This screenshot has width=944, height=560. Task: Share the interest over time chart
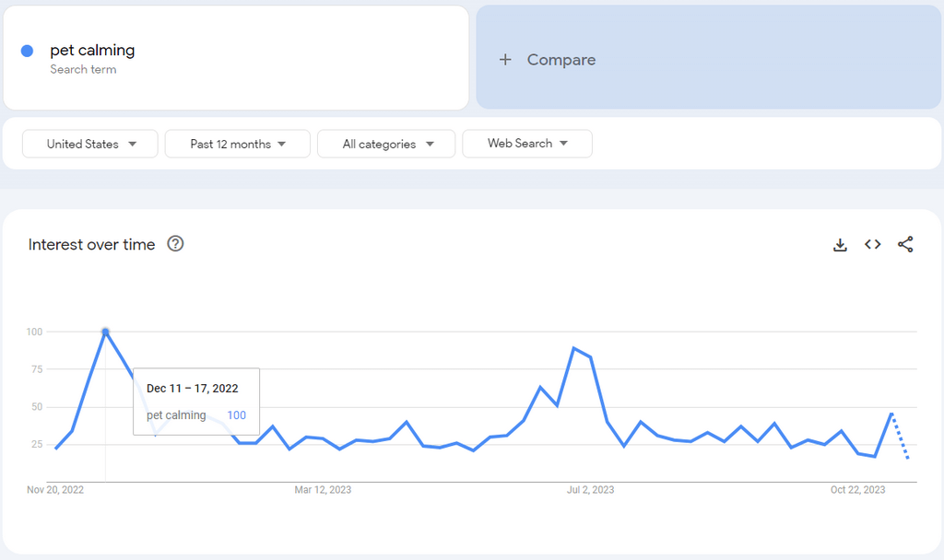[x=905, y=244]
